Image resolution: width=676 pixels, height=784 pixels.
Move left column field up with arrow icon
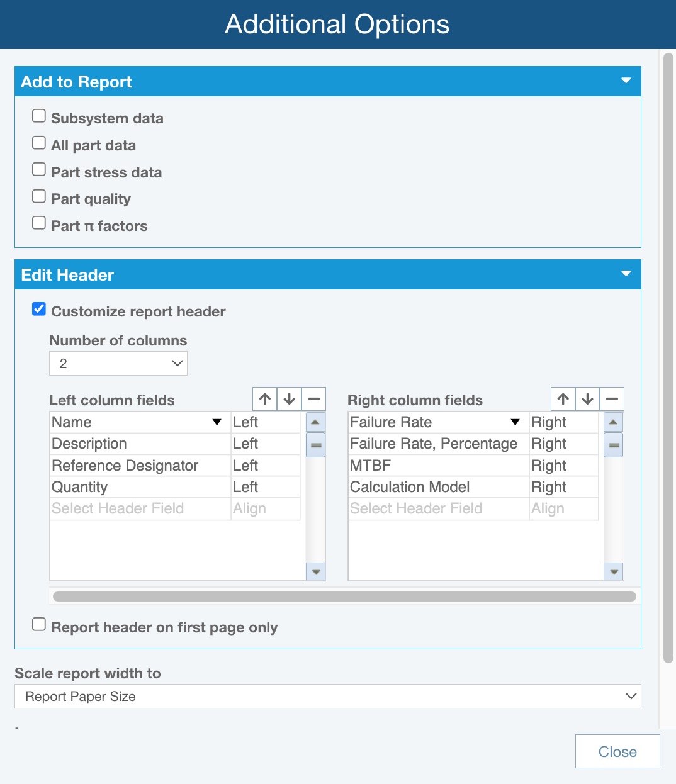click(x=265, y=399)
